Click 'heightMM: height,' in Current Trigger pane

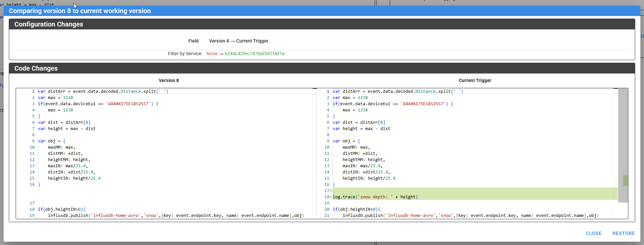364,160
